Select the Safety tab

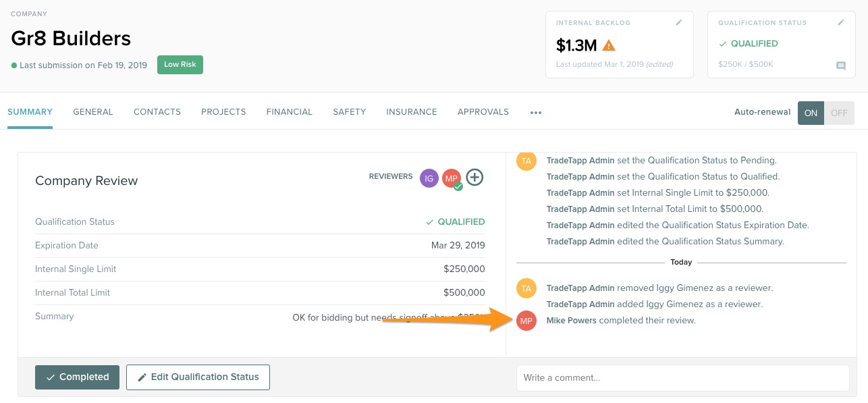(x=349, y=112)
